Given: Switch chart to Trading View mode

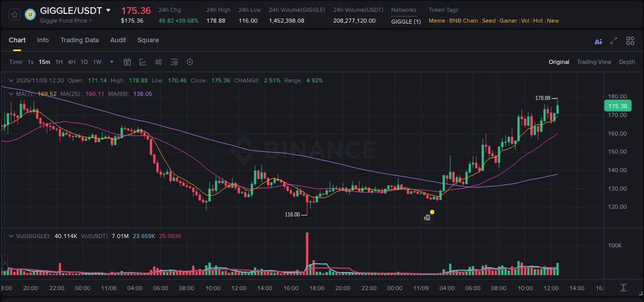Looking at the screenshot, I should pyautogui.click(x=594, y=62).
